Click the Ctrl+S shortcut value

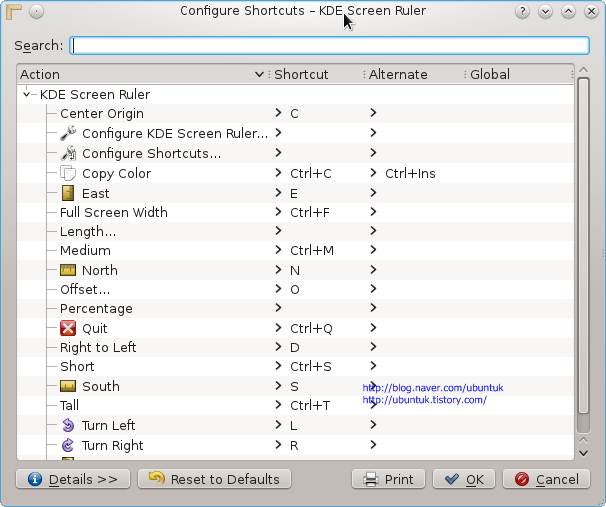coord(311,366)
